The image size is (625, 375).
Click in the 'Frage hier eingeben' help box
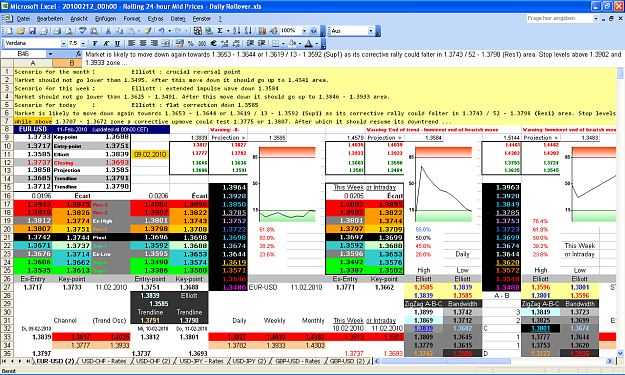[559, 18]
